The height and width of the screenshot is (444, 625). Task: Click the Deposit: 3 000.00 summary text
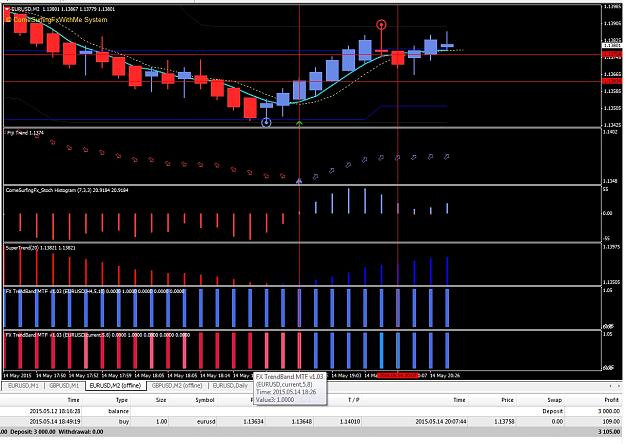33,432
